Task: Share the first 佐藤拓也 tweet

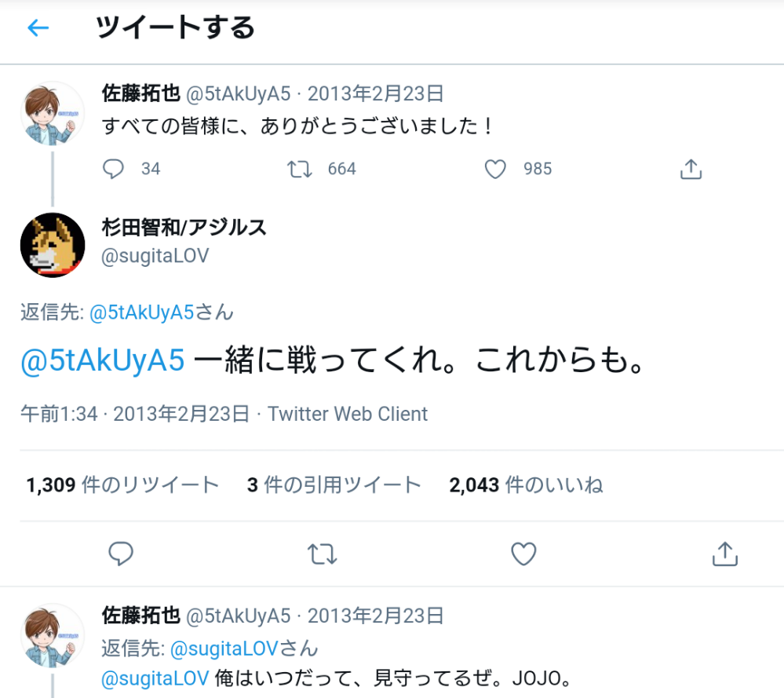Action: [690, 169]
